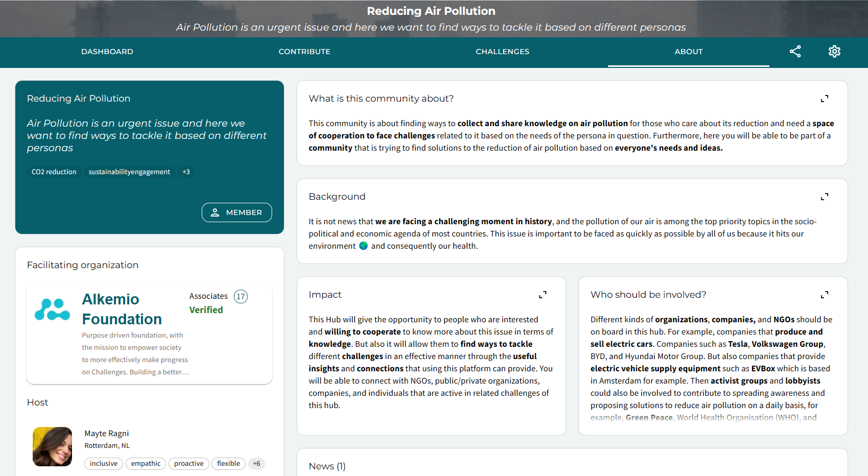
Task: Expand the Background card
Action: click(824, 197)
